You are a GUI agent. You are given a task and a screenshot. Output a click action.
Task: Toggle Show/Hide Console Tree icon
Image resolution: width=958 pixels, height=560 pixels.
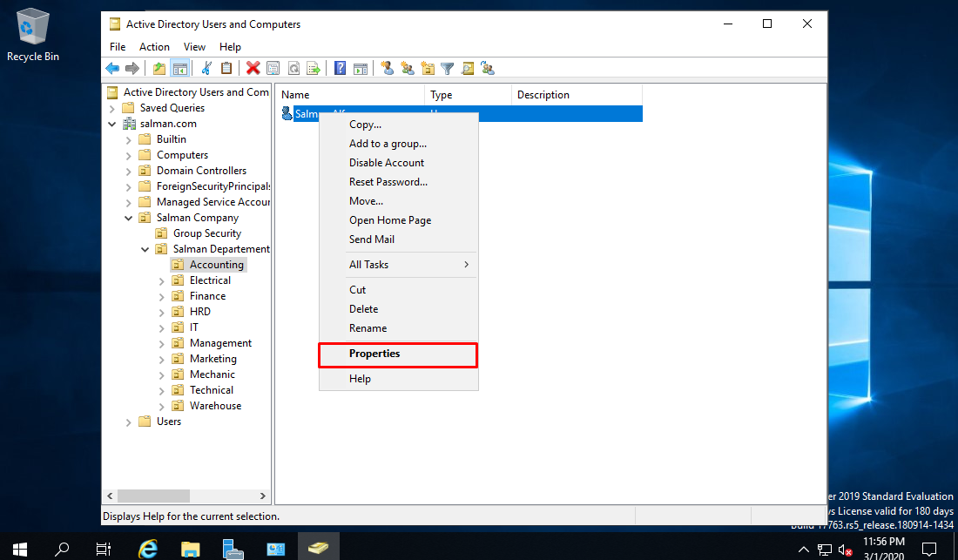pos(179,69)
